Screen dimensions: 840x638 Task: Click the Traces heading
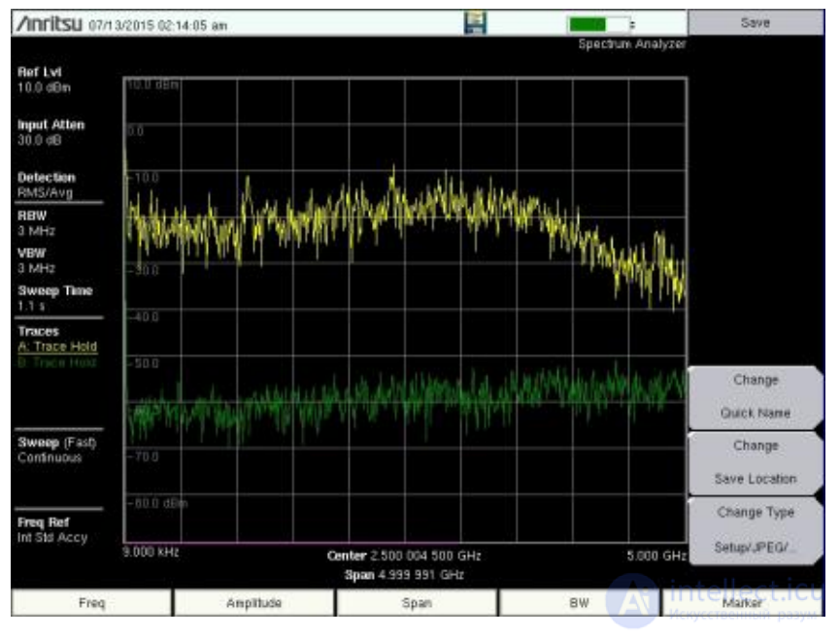[x=38, y=331]
